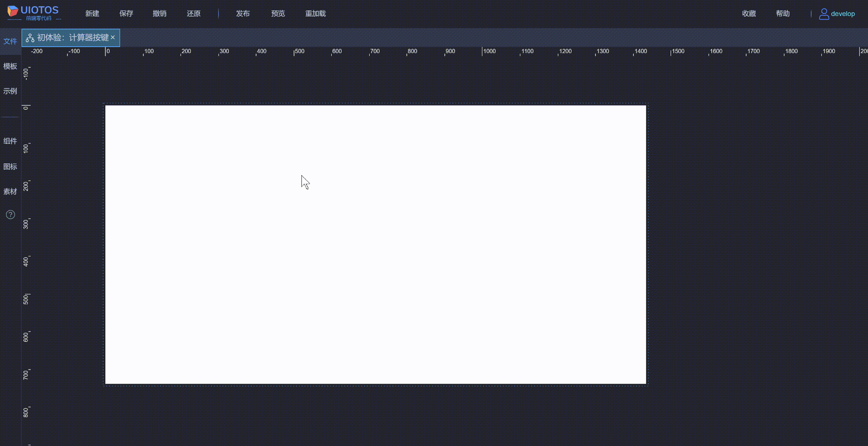This screenshot has width=868, height=446.
Task: Save the project with 保存
Action: (126, 13)
